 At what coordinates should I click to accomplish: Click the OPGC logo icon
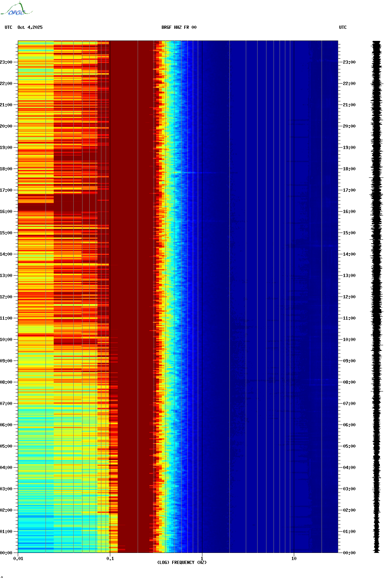(16, 9)
